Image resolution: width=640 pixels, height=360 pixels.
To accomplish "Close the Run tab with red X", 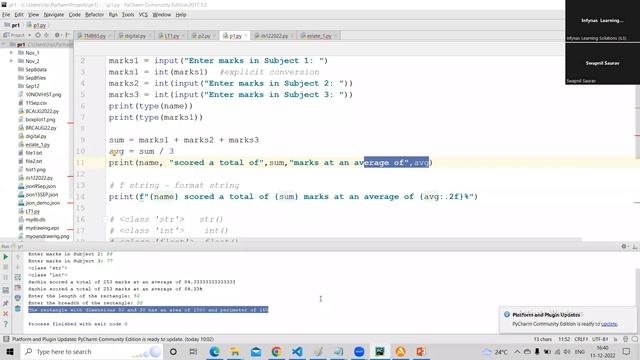I will pyautogui.click(x=6, y=314).
